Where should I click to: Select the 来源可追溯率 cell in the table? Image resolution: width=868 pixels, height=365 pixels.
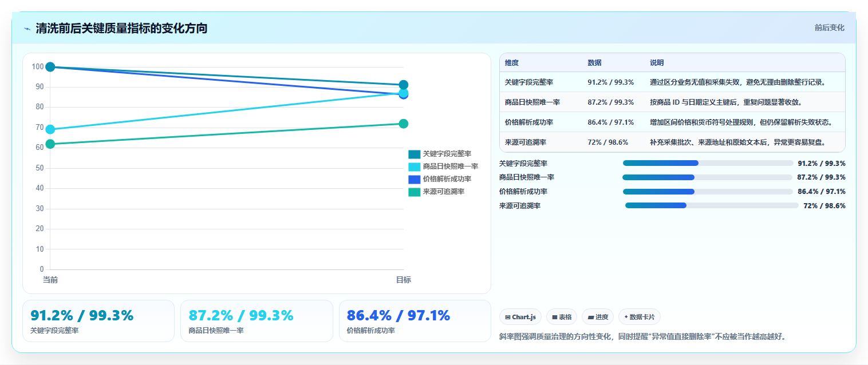point(541,142)
